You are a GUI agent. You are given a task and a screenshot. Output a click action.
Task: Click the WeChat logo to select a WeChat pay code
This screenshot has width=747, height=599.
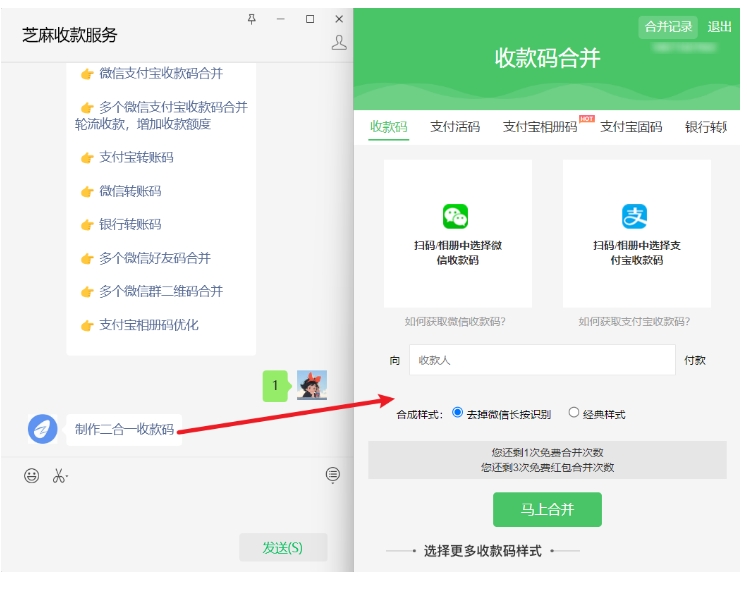(455, 216)
